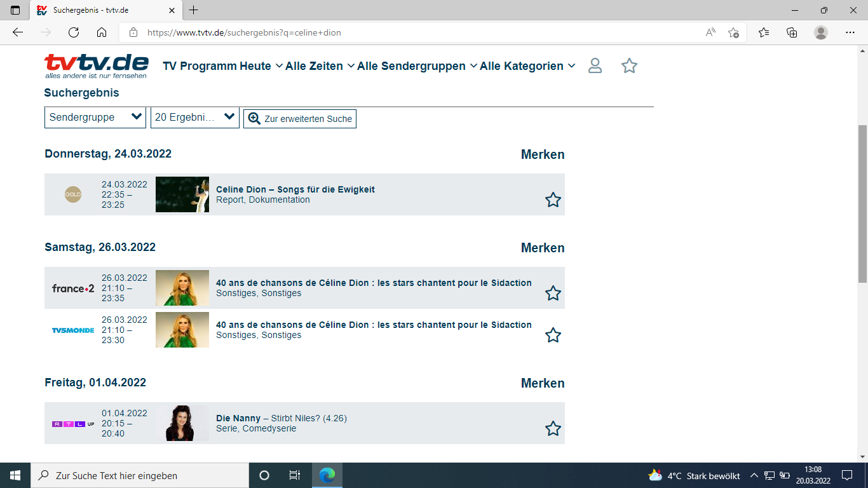Screen dimensions: 868x488
Task: Open TV Programm Heute menu
Action: click(x=222, y=66)
